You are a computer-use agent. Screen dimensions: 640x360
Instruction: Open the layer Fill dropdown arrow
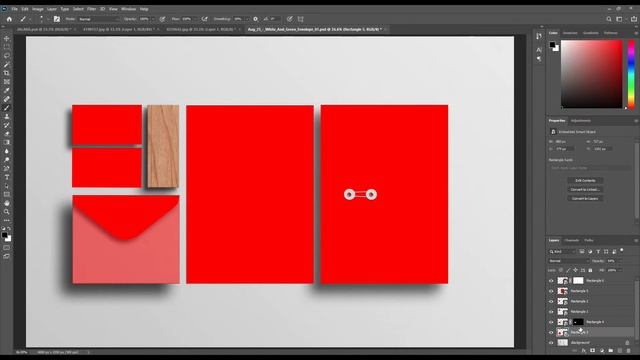[x=620, y=270]
